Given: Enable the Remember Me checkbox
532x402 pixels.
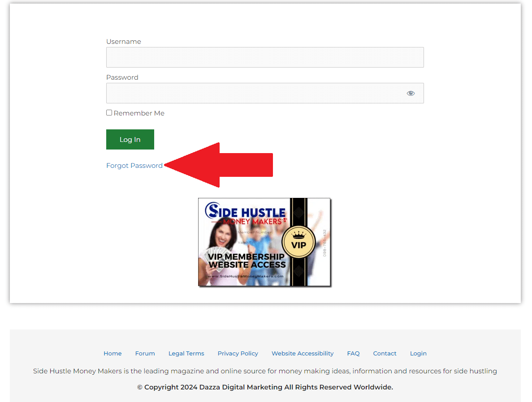Looking at the screenshot, I should (109, 113).
